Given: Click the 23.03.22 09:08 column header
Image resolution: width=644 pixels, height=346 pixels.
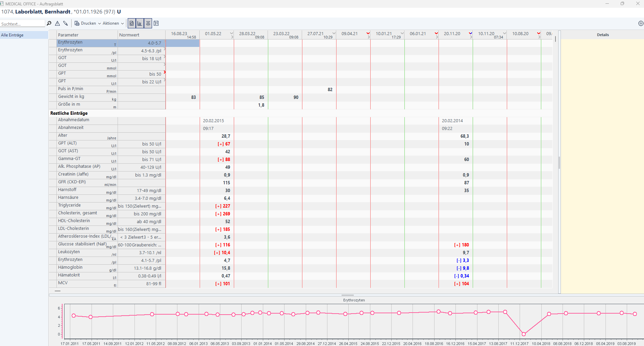Looking at the screenshot, I should [285, 35].
